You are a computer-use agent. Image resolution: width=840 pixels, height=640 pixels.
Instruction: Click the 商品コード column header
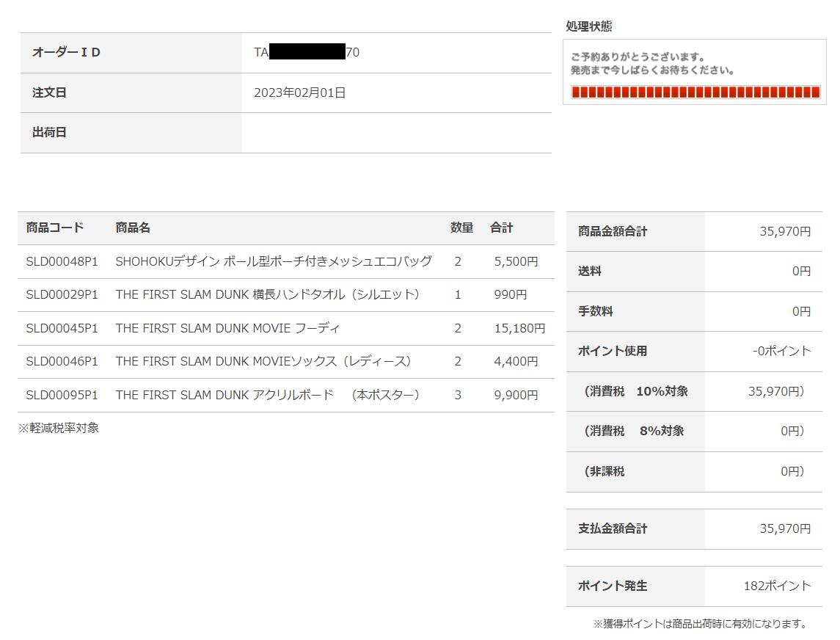pos(54,228)
